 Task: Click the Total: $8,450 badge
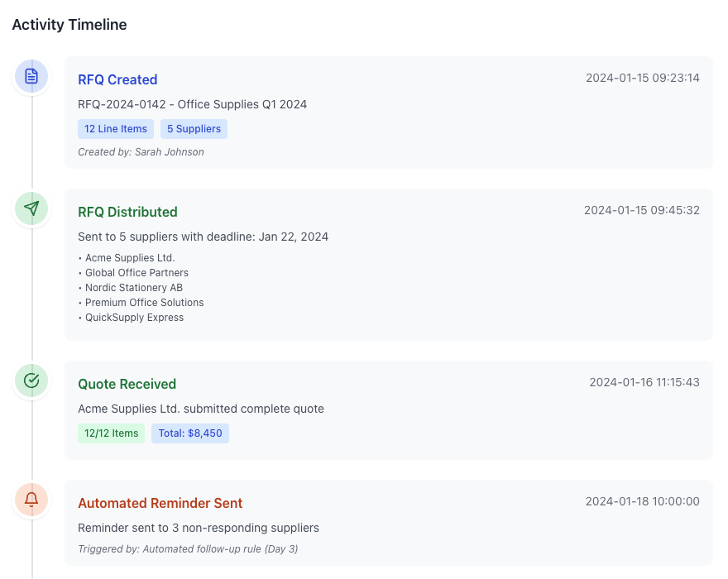pyautogui.click(x=190, y=433)
